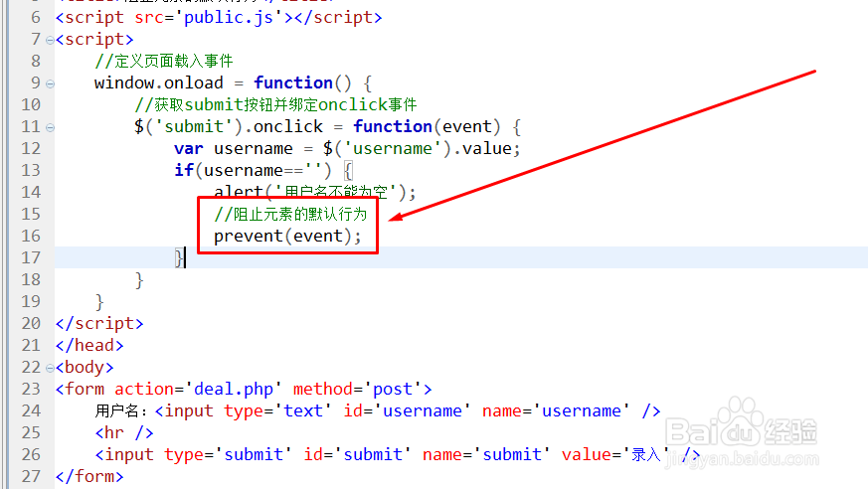This screenshot has height=489, width=868.
Task: Click line number 23 in gutter
Action: tap(31, 389)
